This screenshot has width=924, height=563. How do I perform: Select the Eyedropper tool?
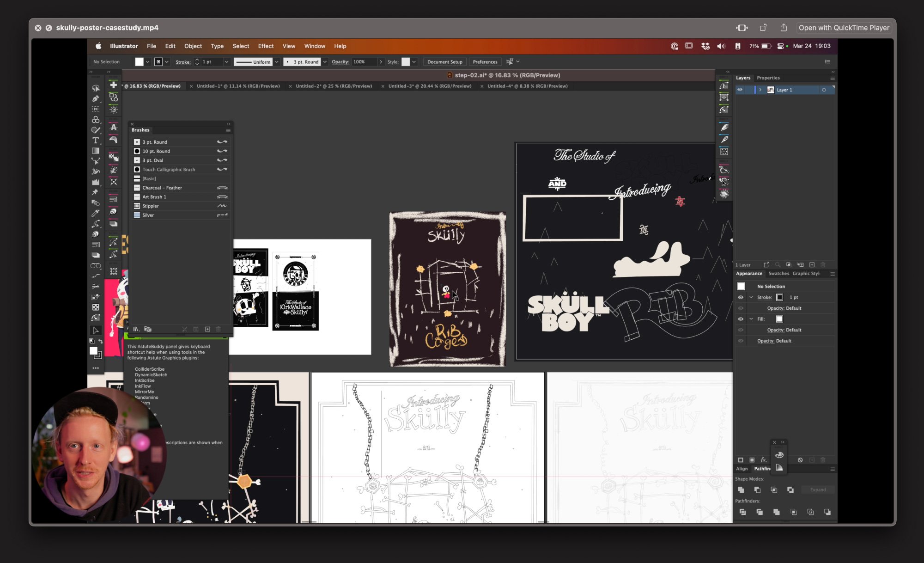[96, 213]
